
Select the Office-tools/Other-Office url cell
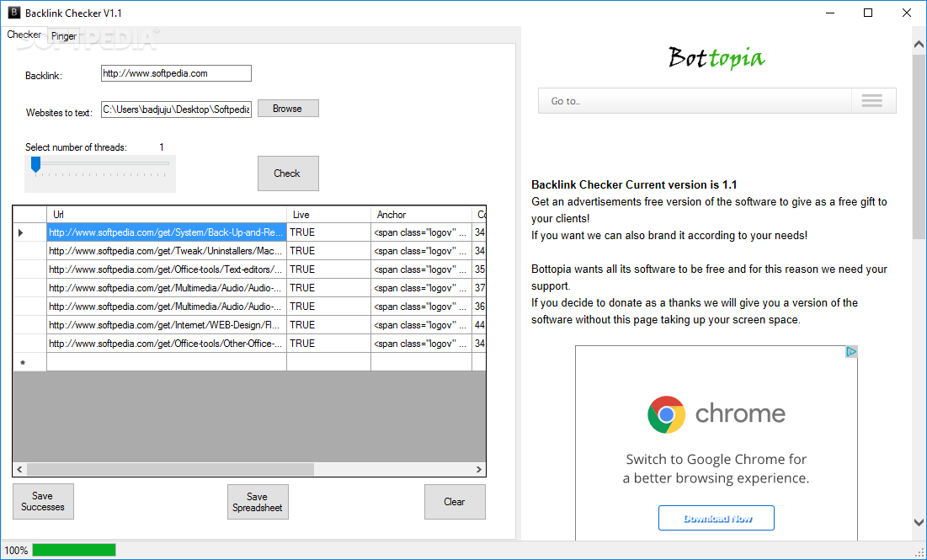[x=167, y=343]
